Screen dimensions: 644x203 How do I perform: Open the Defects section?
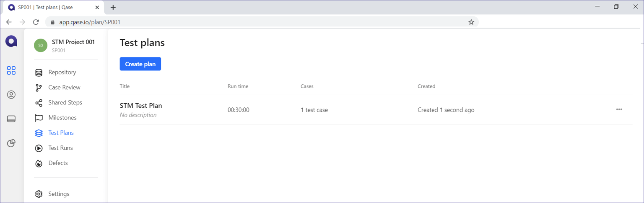[x=58, y=163]
